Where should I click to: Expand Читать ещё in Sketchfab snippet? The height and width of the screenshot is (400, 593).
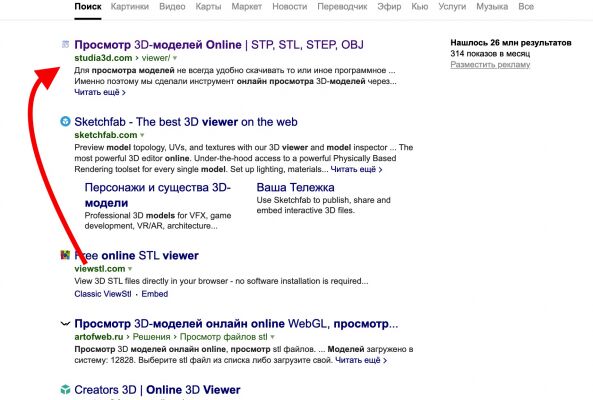356,169
